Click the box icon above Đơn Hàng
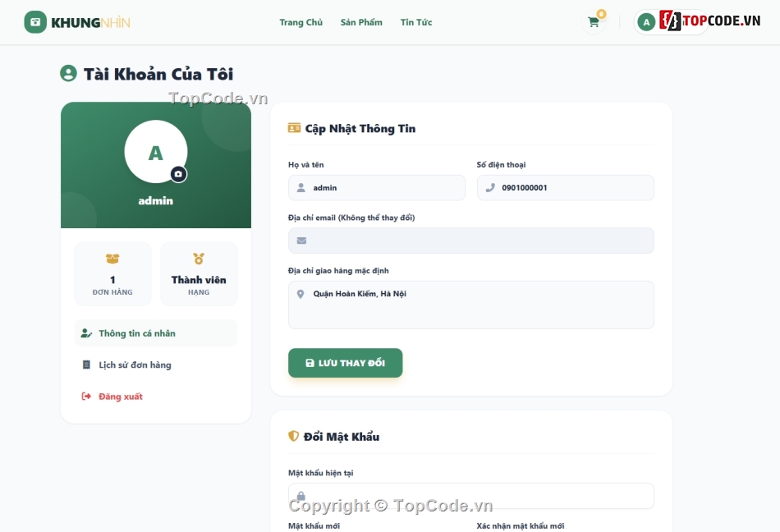The width and height of the screenshot is (780, 532). pos(112,259)
